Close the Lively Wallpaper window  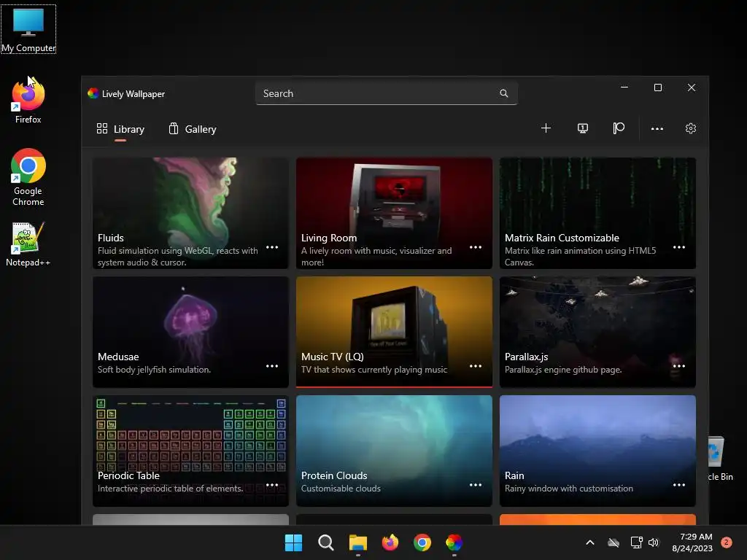point(692,87)
